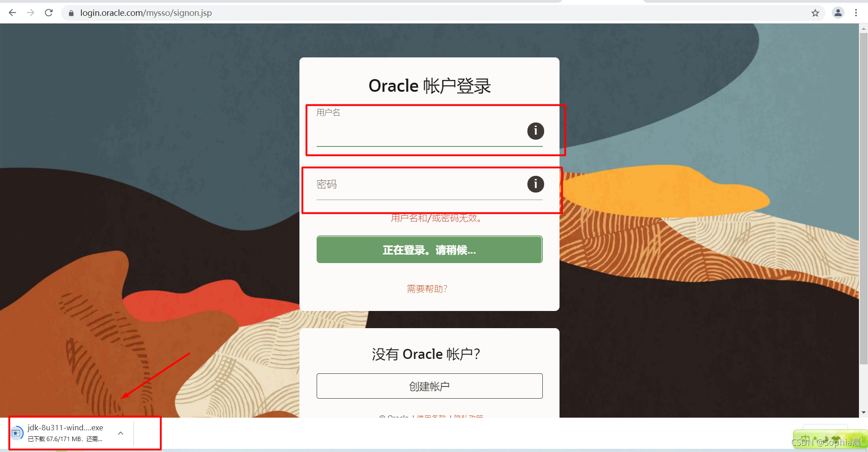Reload the Oracle login page
868x452 pixels.
tap(49, 13)
